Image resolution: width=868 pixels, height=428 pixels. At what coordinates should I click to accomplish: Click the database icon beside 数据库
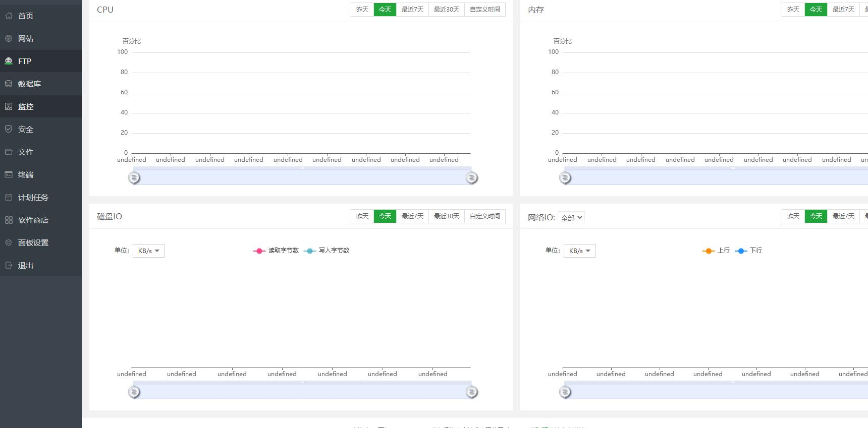9,84
